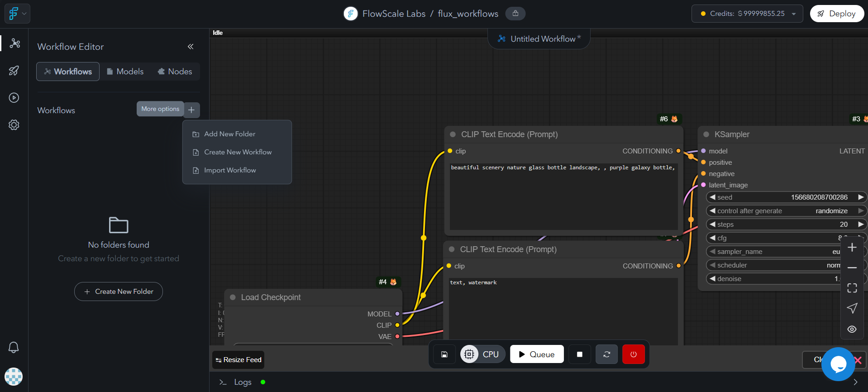Click the refresh arrows icon
Viewport: 868px width, 392px height.
click(x=607, y=354)
